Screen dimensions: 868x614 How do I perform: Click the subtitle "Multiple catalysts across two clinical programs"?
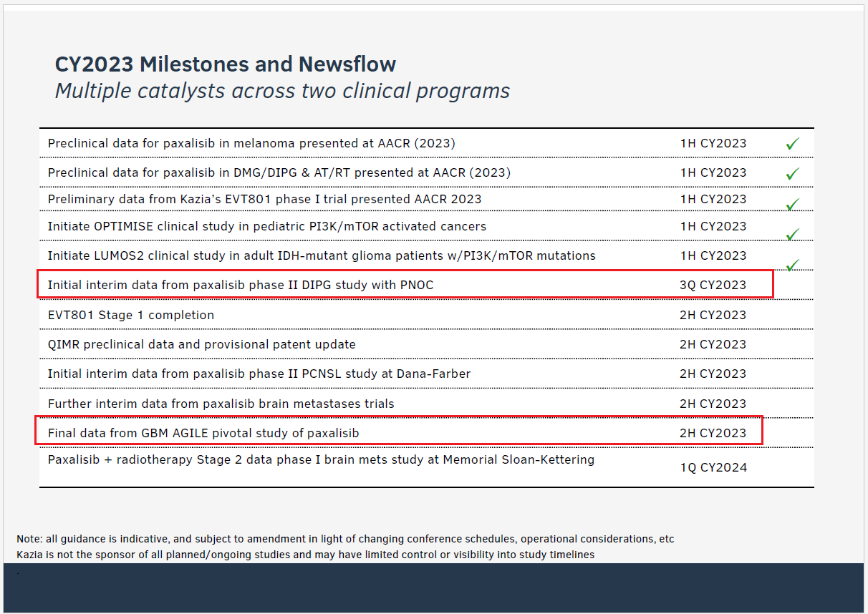pos(282,92)
